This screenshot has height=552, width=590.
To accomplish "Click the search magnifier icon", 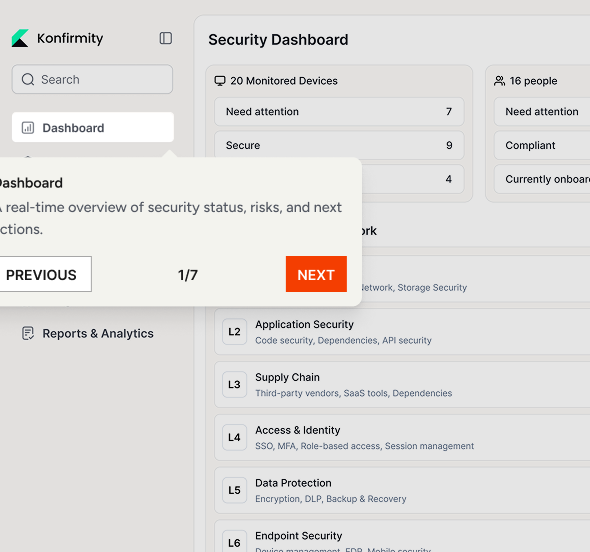I will point(28,79).
